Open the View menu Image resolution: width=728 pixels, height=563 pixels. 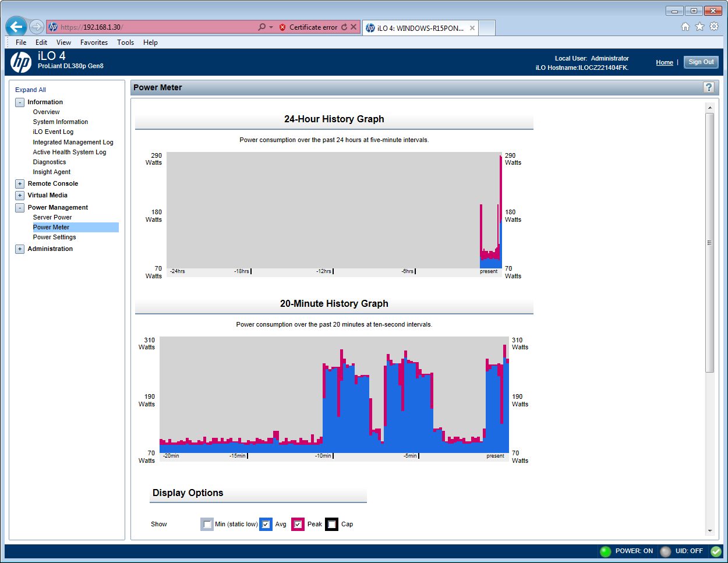pyautogui.click(x=64, y=43)
